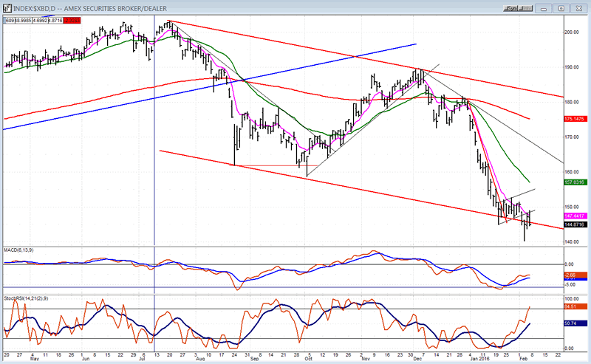
Task: Toggle the Intv interval link button
Action: [527, 7]
